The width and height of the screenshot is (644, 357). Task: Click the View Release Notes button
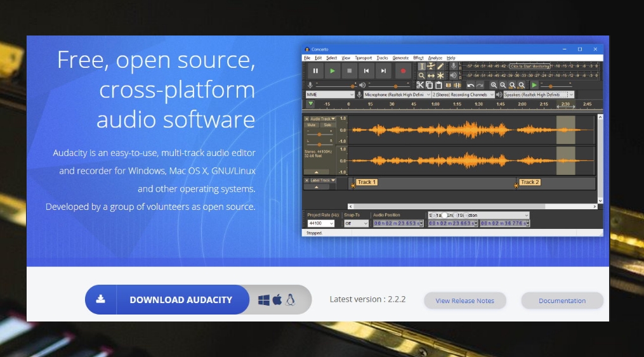pyautogui.click(x=465, y=301)
